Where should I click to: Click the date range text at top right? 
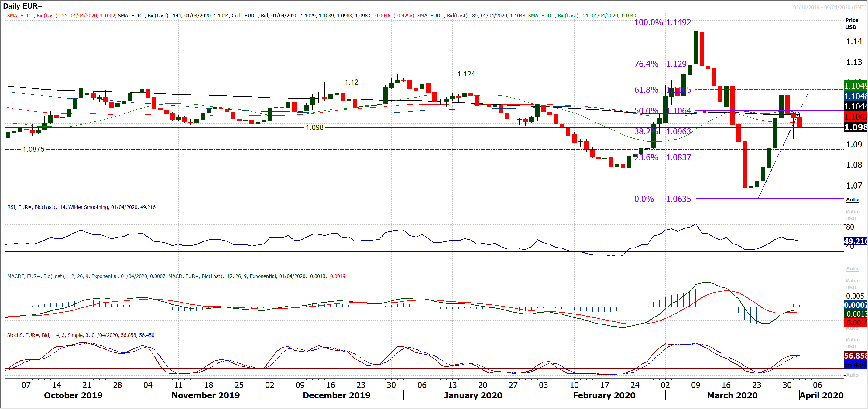tap(829, 7)
